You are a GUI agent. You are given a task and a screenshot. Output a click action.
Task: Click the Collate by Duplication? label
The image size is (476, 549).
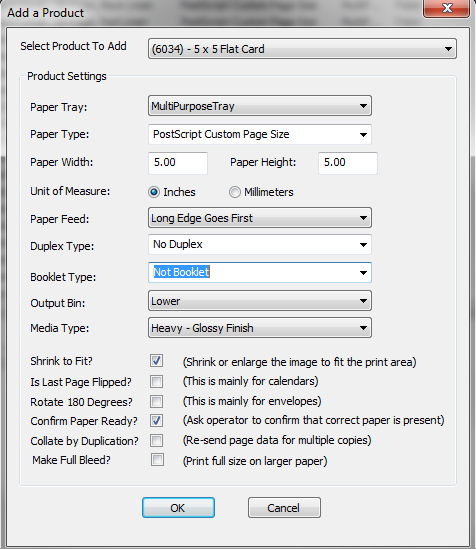pos(84,441)
